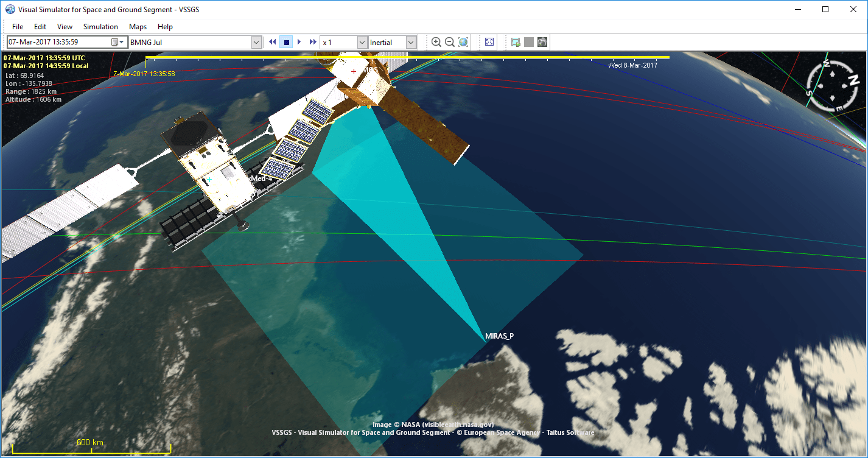868x458 pixels.
Task: Open the Simulation menu
Action: pos(100,27)
